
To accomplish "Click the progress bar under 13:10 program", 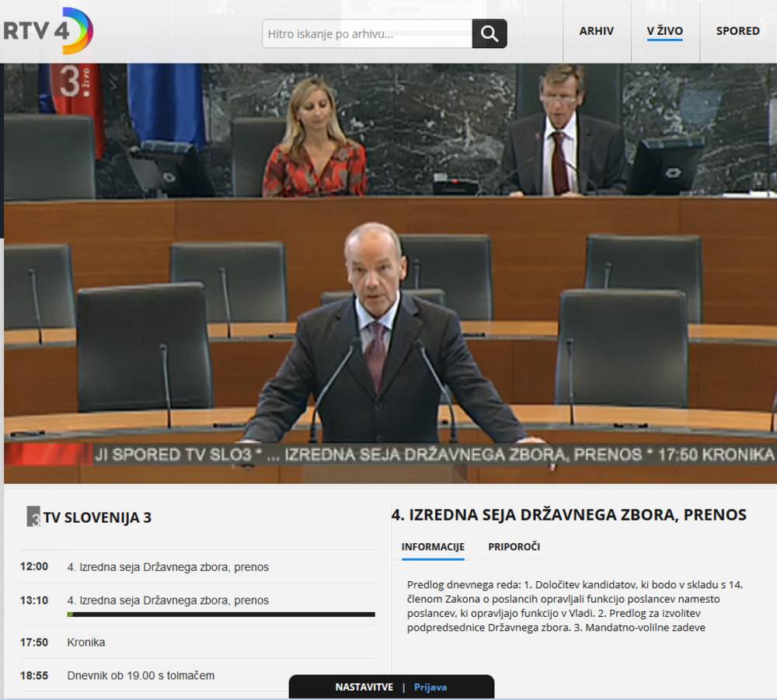I will point(221,615).
